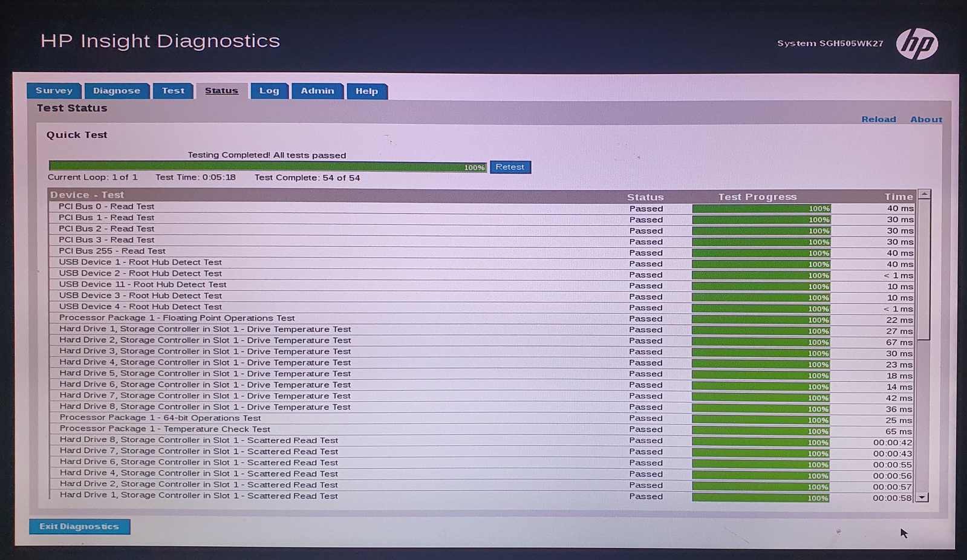Go to the Test tab
967x560 pixels.
tap(173, 91)
